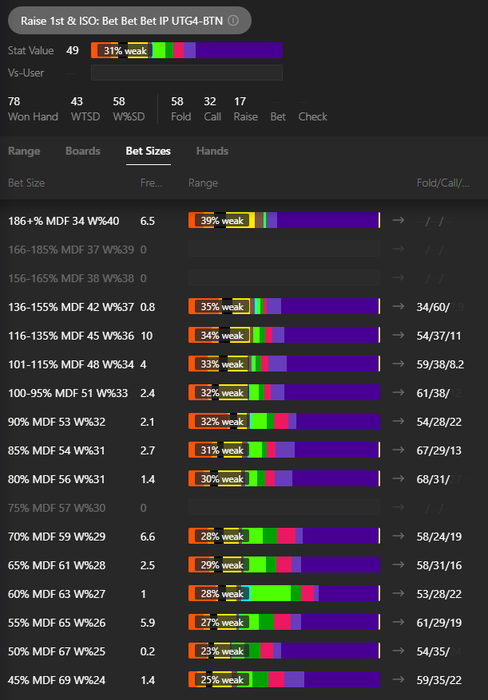488x700 pixels.
Task: Switch to the Range tab
Action: (x=24, y=151)
